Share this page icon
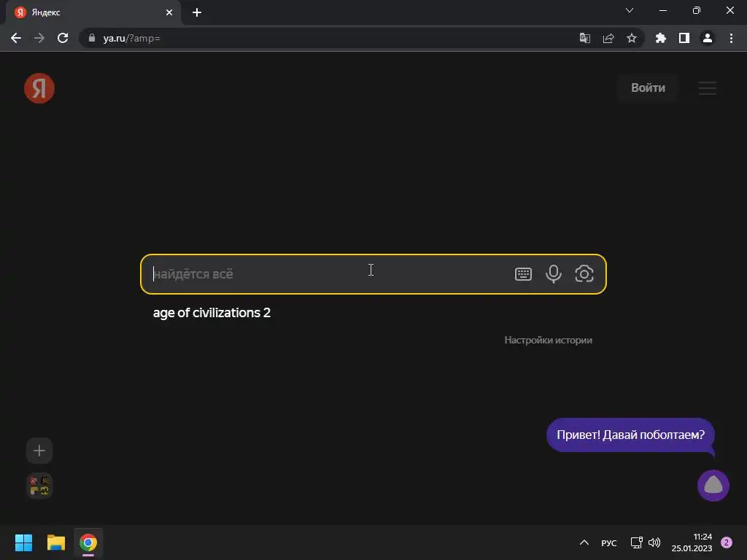Screen dimensions: 747x560 (x=608, y=38)
